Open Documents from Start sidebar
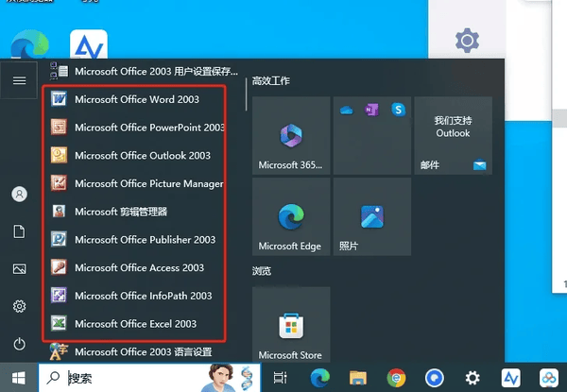This screenshot has height=392, width=567. [19, 231]
